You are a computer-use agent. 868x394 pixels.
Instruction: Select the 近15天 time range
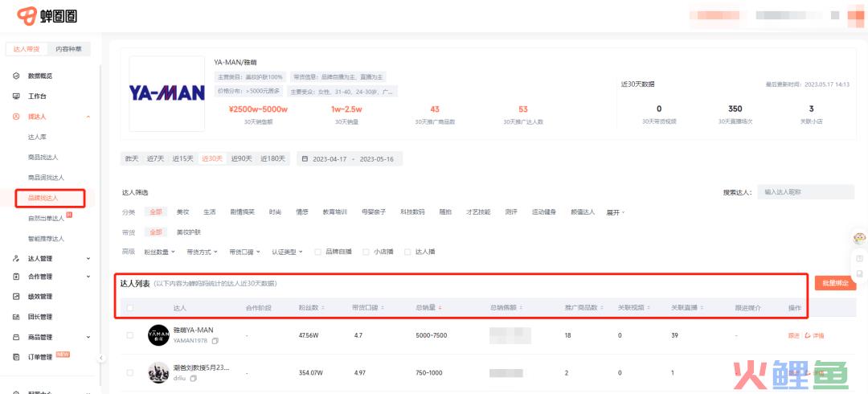(182, 158)
